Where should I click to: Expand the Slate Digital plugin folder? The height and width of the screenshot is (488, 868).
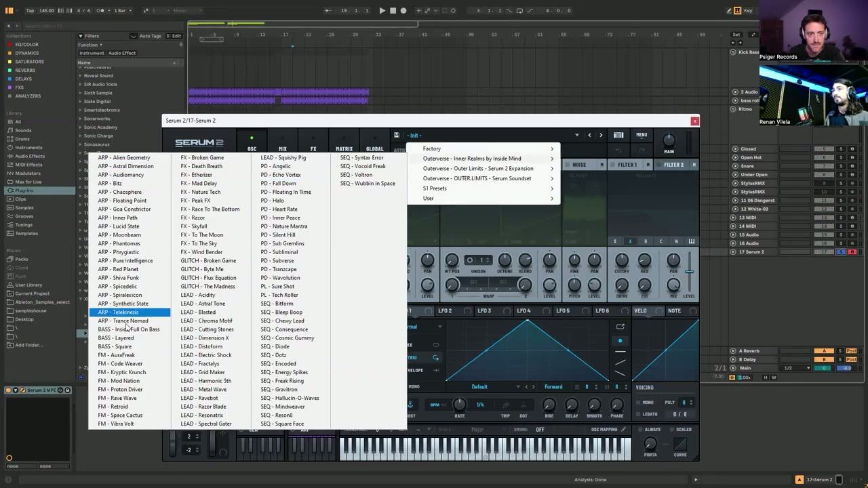coord(80,102)
